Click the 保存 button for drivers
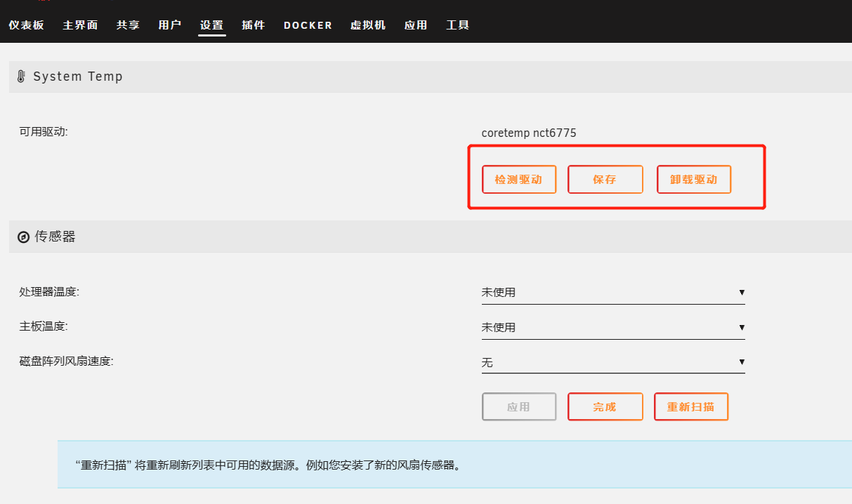 click(605, 180)
